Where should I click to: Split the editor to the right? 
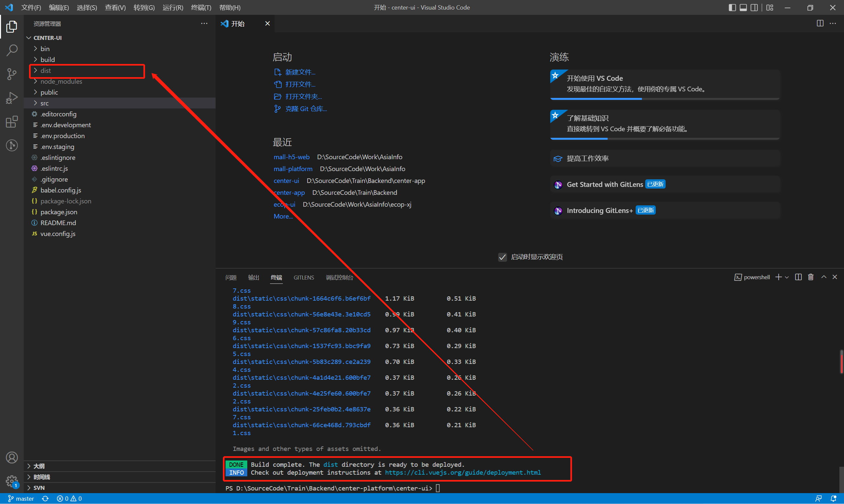pyautogui.click(x=820, y=23)
